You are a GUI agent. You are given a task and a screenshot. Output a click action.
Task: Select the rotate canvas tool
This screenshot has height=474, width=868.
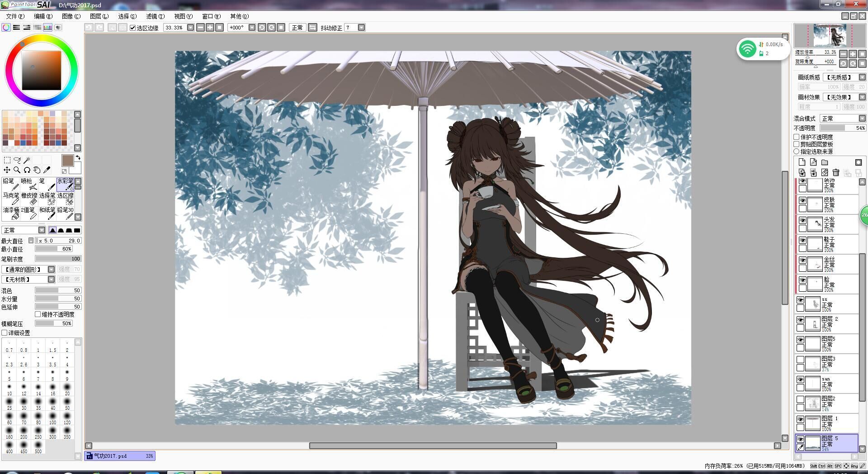[27, 170]
